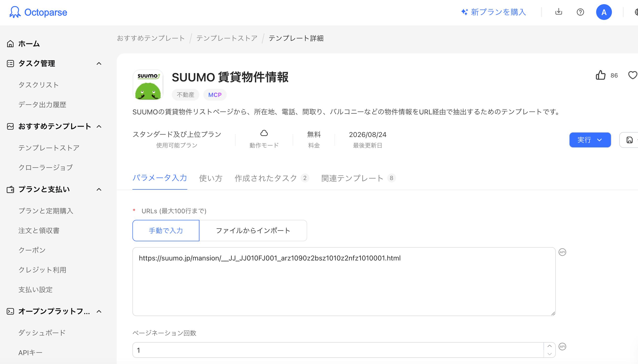638x364 pixels.
Task: Click おすすめテンプレート breadcrumb link
Action: pos(151,38)
